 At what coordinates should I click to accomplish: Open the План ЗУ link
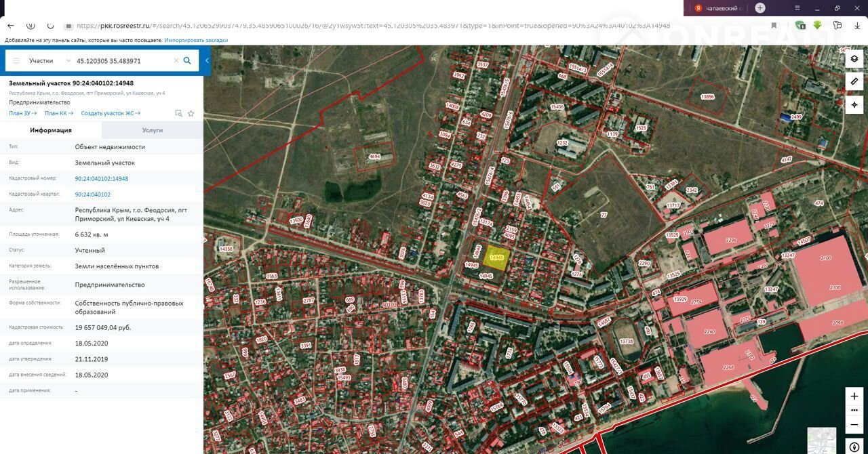pos(22,113)
